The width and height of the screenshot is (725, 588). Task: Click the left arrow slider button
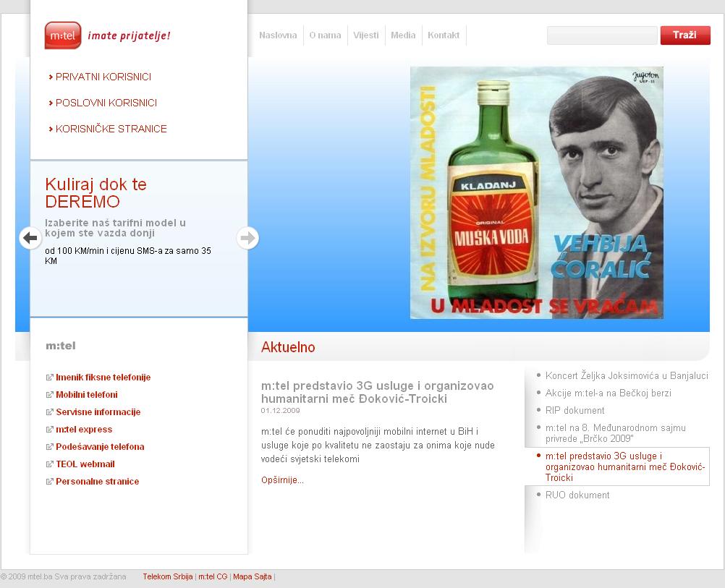(30, 238)
